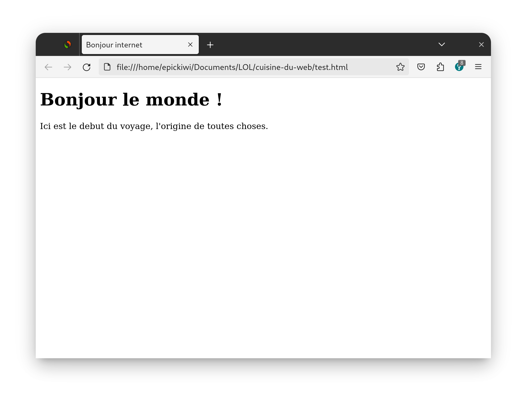Image resolution: width=532 pixels, height=398 pixels.
Task: Click the paragraph about le debut du voyage
Action: pos(154,126)
